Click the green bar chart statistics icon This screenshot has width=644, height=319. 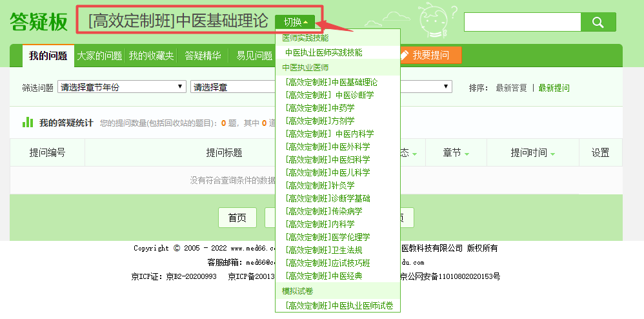[x=28, y=122]
